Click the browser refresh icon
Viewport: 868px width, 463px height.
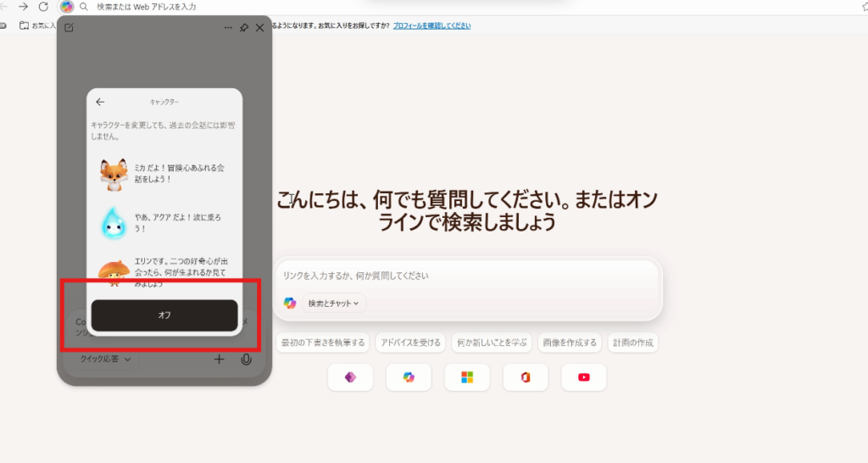(x=43, y=7)
